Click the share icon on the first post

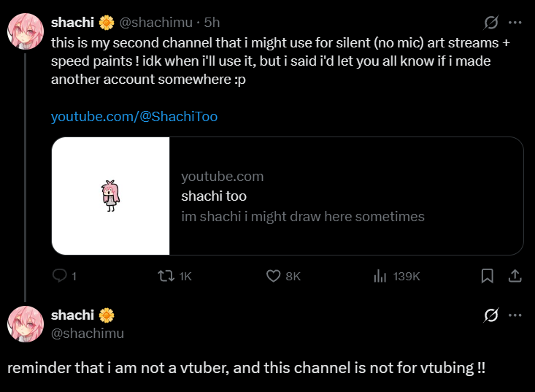pos(514,276)
